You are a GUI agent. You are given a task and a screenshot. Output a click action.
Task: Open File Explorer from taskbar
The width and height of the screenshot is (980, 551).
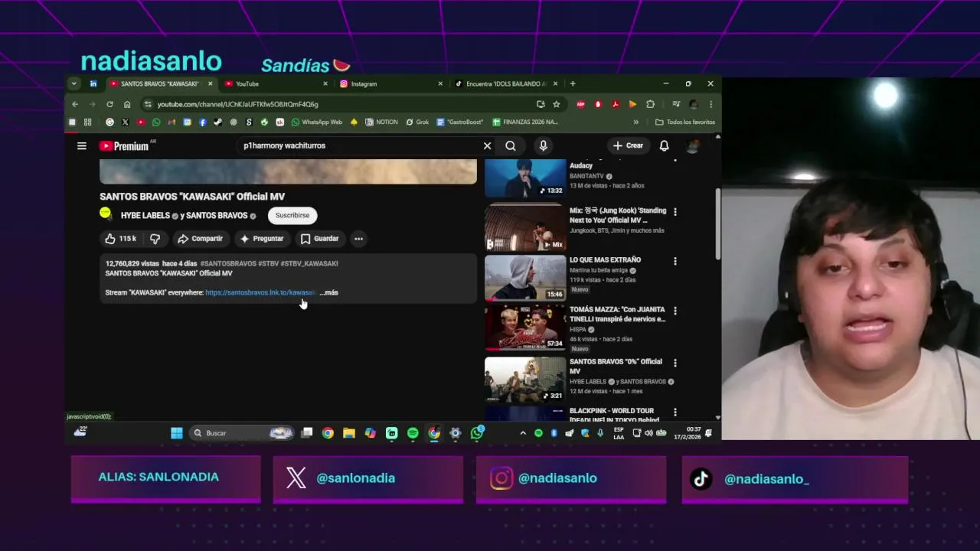point(349,433)
